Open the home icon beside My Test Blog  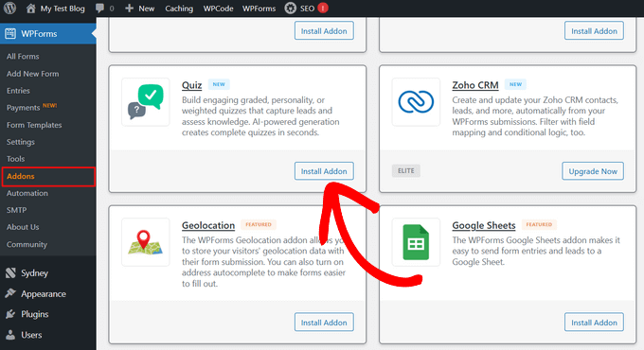click(31, 9)
